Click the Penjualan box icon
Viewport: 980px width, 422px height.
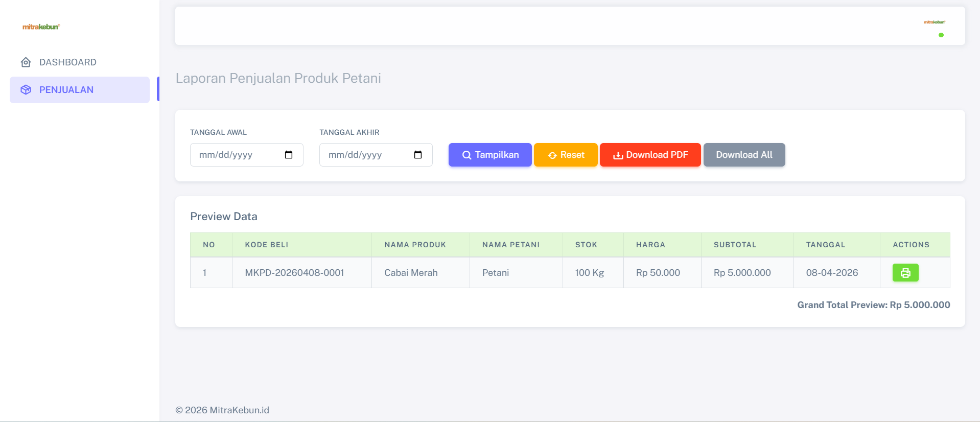tap(26, 90)
